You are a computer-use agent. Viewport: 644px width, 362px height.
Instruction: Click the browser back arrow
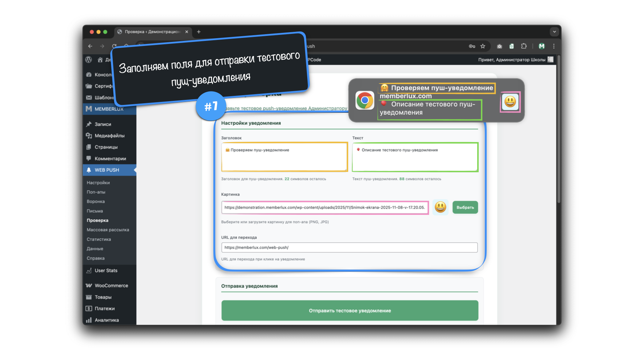click(90, 46)
